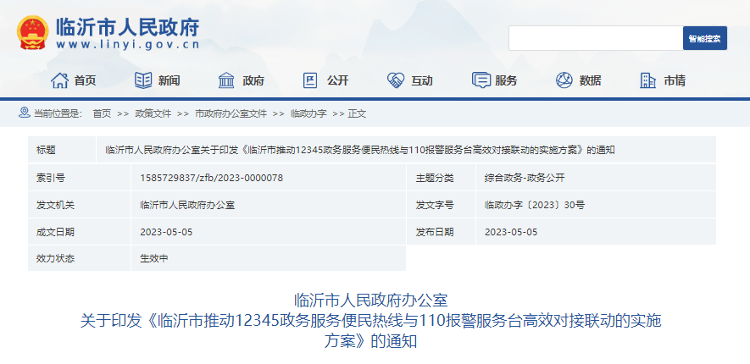Screen dimensions: 750x364
Task: Click the 服务 chat bubble icon
Action: click(481, 80)
